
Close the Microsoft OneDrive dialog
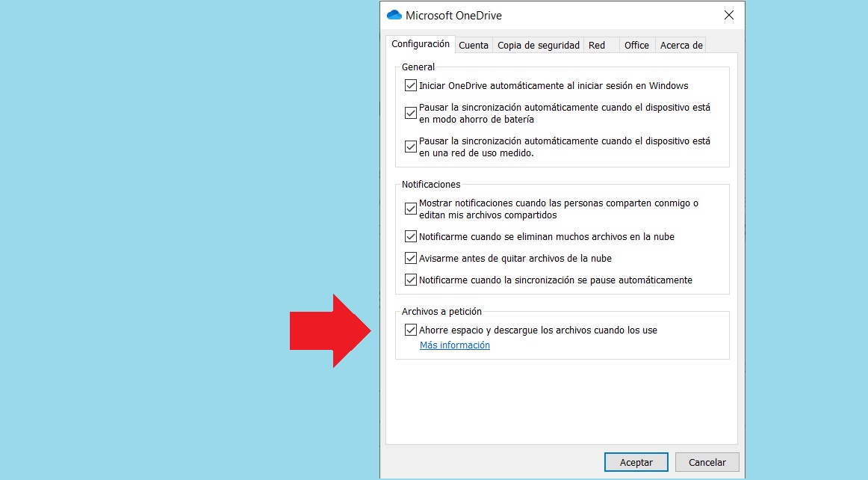[729, 15]
